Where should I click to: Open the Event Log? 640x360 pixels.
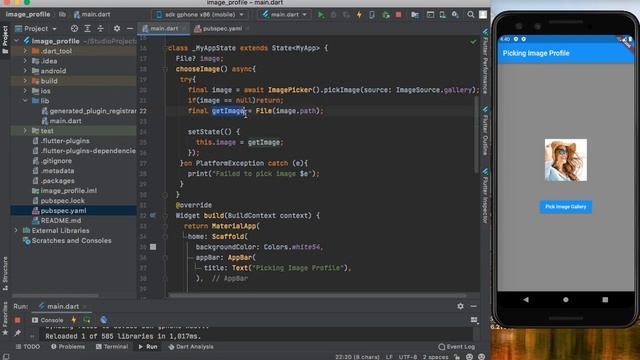[x=457, y=347]
